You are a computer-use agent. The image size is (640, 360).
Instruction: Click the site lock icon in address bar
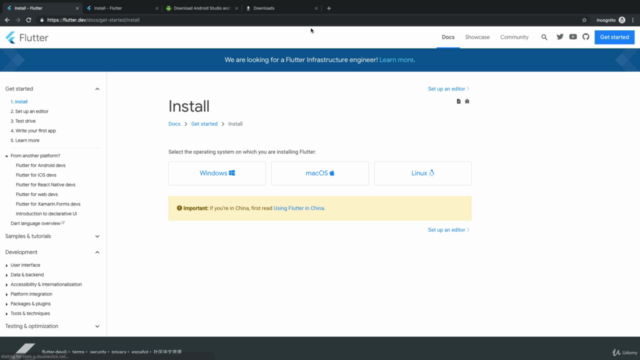pos(42,20)
